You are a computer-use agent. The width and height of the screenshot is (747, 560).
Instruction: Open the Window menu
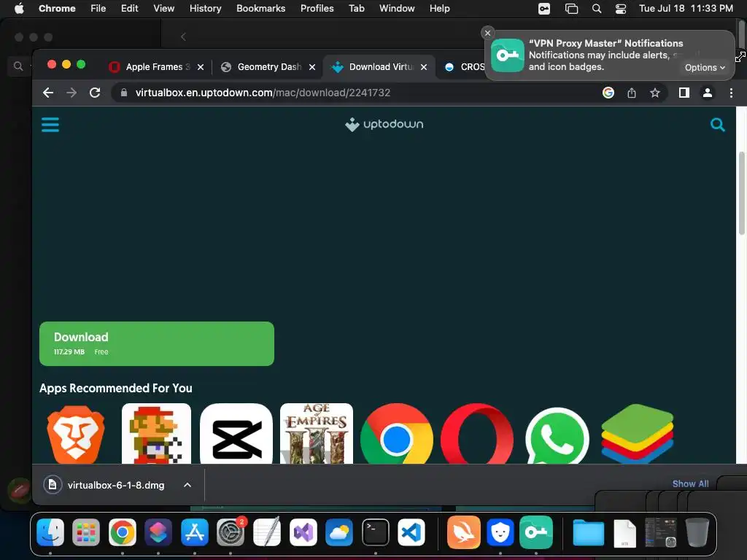click(397, 9)
